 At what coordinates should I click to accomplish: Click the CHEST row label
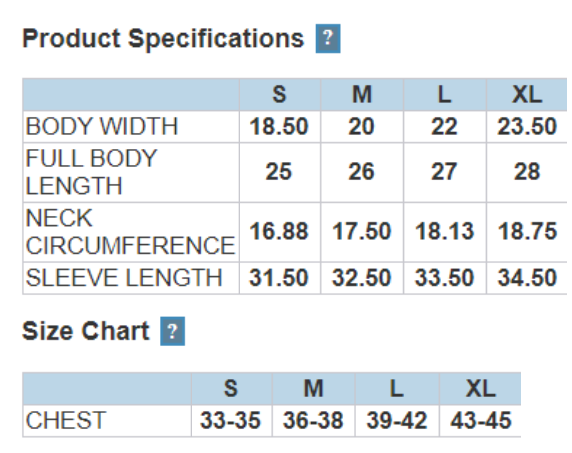[66, 421]
